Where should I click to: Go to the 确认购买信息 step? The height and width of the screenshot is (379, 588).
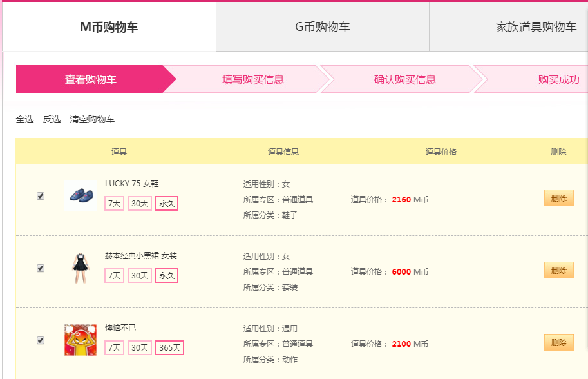pyautogui.click(x=404, y=79)
